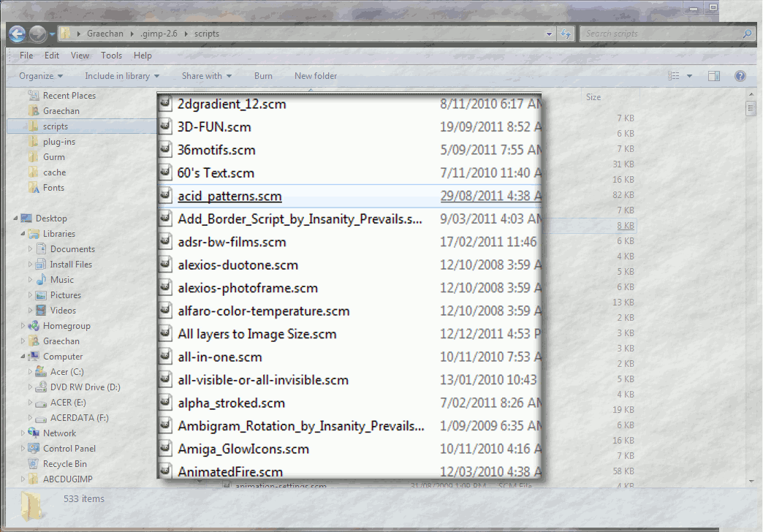Select the Videos library icon

pyautogui.click(x=42, y=311)
